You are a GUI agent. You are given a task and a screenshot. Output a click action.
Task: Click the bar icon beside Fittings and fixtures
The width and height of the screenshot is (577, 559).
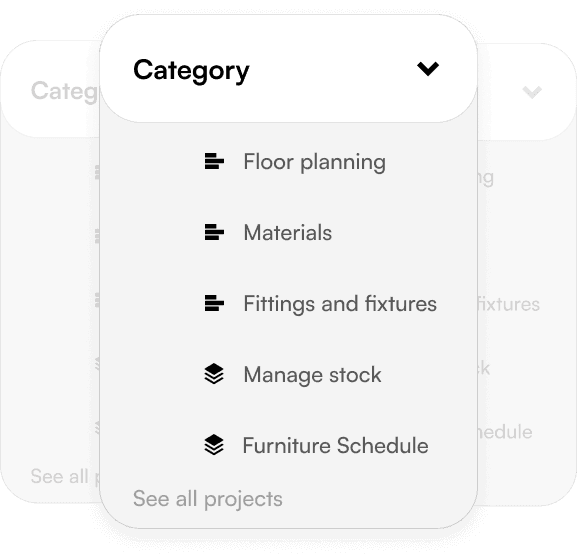pyautogui.click(x=214, y=303)
